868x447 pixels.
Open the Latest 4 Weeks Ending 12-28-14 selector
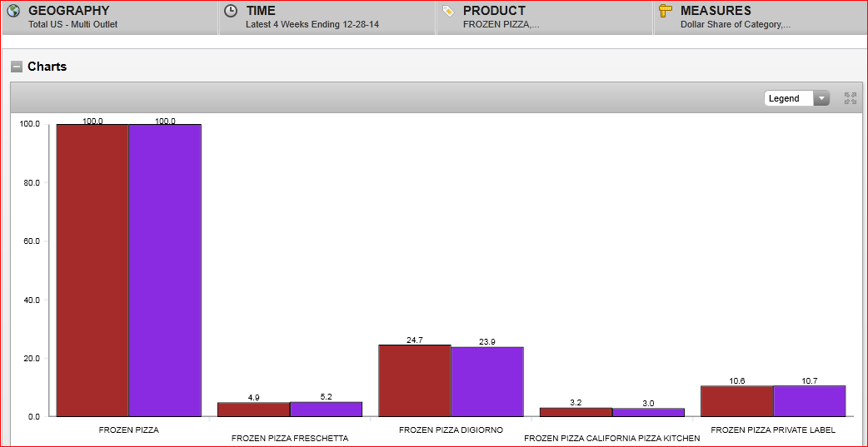[312, 25]
